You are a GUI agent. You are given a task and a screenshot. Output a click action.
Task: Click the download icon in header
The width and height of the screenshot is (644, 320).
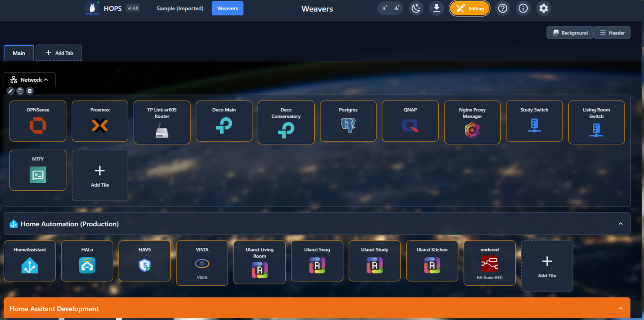click(437, 8)
